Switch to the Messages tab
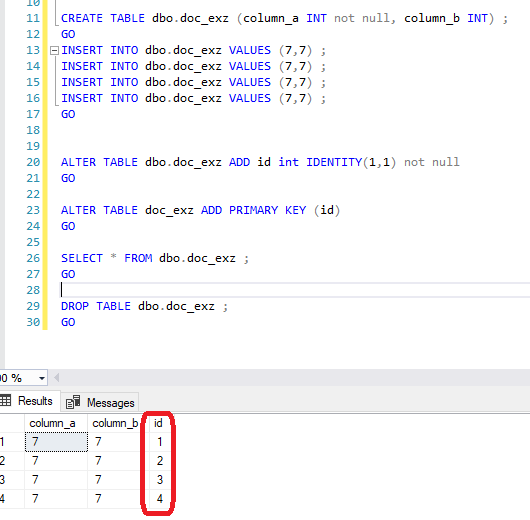 (x=100, y=402)
